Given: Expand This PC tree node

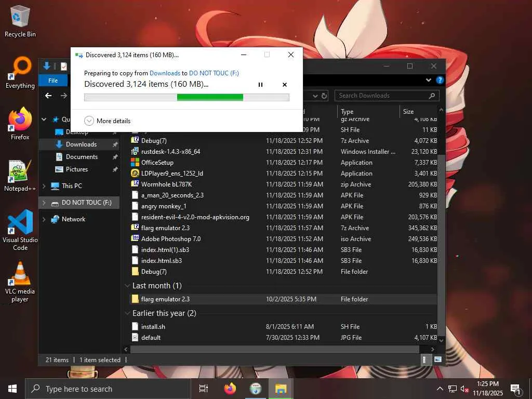Looking at the screenshot, I should coord(44,186).
